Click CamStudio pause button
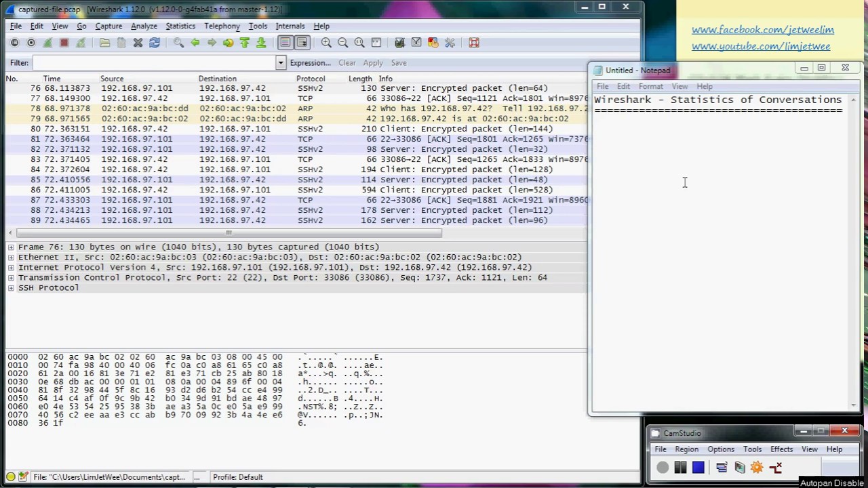This screenshot has height=488, width=868. tap(680, 467)
